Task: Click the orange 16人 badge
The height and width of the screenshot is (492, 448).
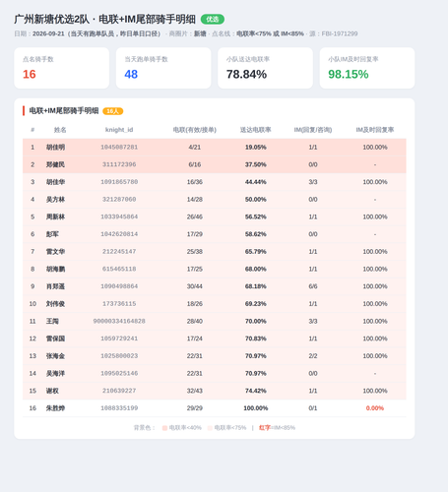Action: coord(113,111)
